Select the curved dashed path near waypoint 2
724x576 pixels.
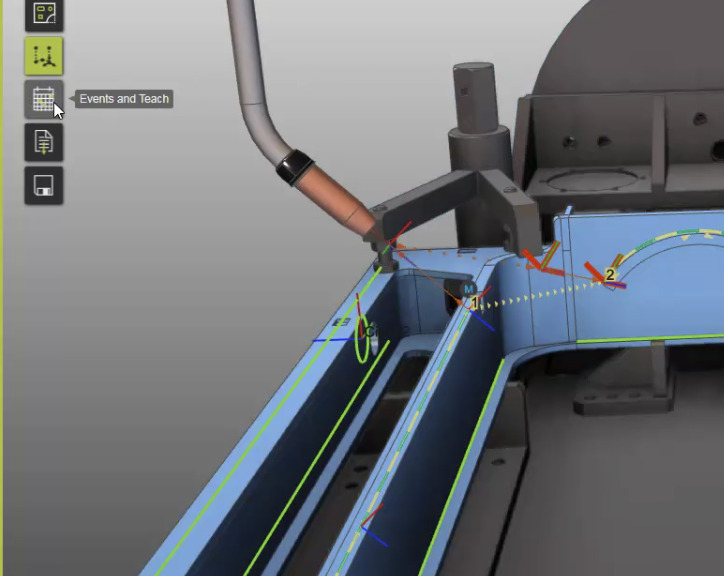coord(660,239)
